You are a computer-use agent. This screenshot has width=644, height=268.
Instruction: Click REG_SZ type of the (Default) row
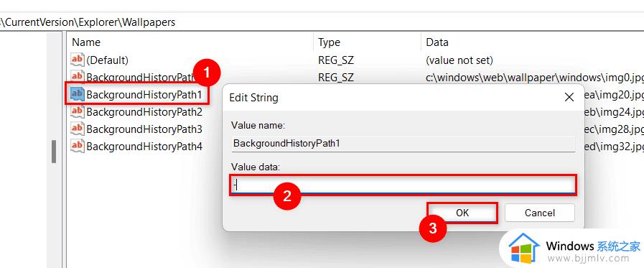pyautogui.click(x=336, y=60)
